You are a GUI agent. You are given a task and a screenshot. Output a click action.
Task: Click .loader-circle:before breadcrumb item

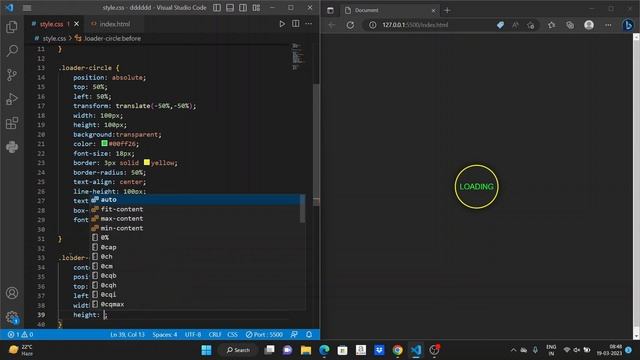click(112, 38)
